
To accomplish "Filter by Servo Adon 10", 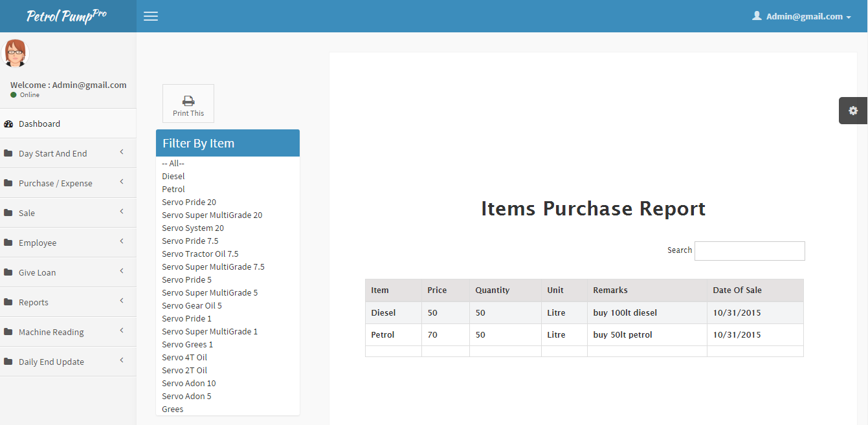I will (x=189, y=383).
